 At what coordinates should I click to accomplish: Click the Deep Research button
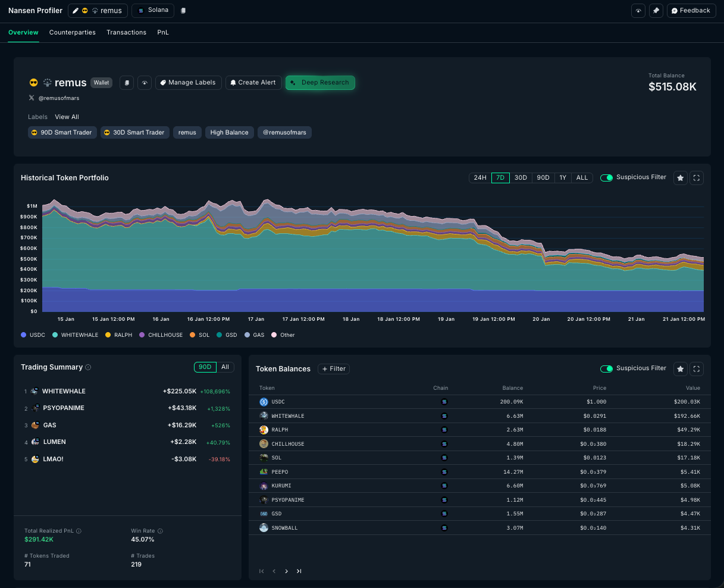click(320, 83)
